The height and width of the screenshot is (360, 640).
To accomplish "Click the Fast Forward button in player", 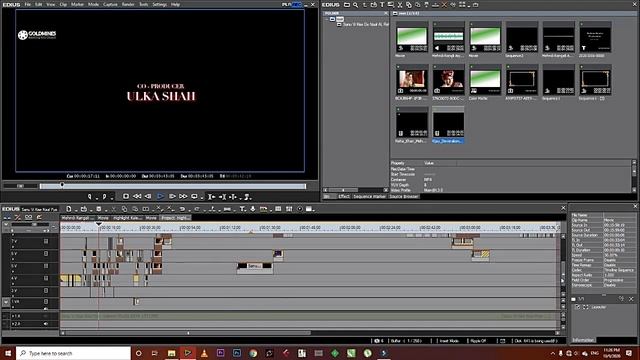I will (183, 197).
